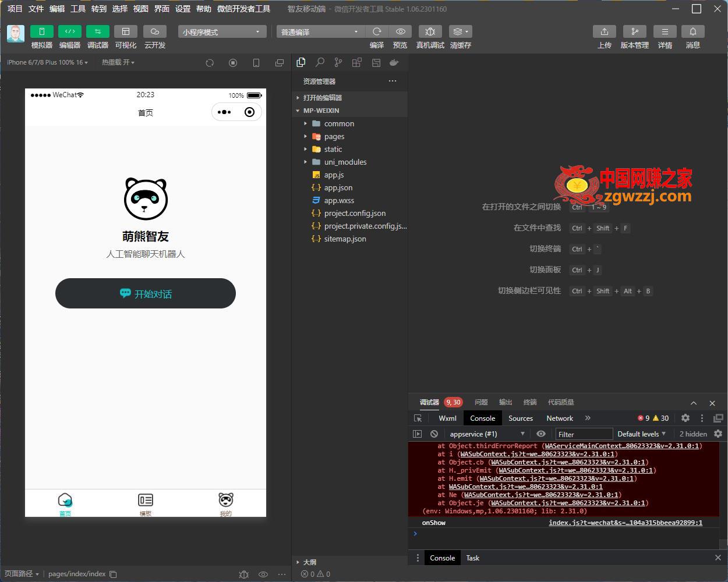
Task: Open the project.config.json file
Action: tap(349, 213)
